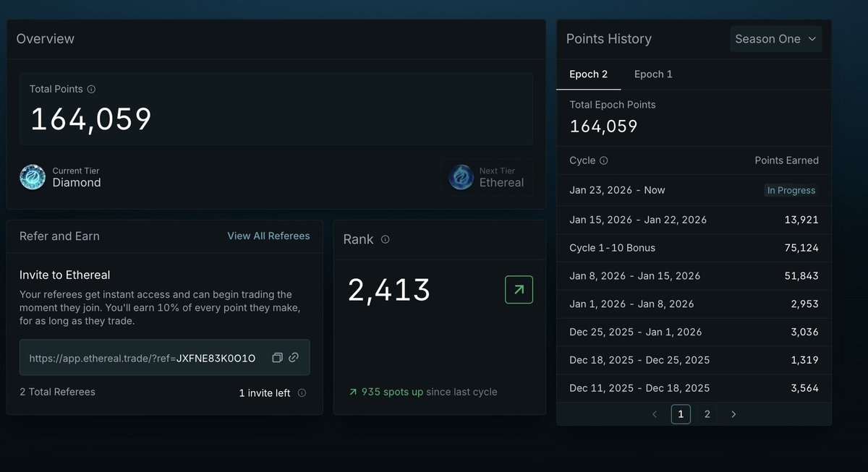The width and height of the screenshot is (868, 472).
Task: Click the 164,059 Total Points value in Overview
Action: tap(91, 119)
